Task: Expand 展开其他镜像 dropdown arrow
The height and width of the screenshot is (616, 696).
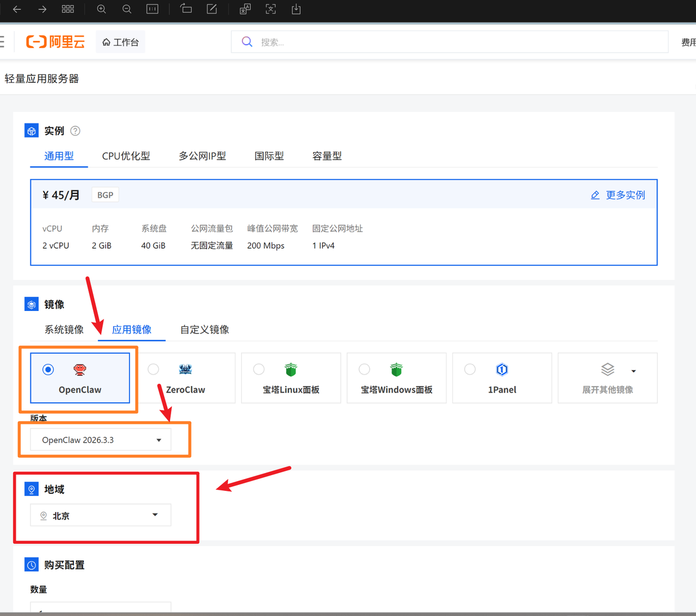Action: [633, 371]
